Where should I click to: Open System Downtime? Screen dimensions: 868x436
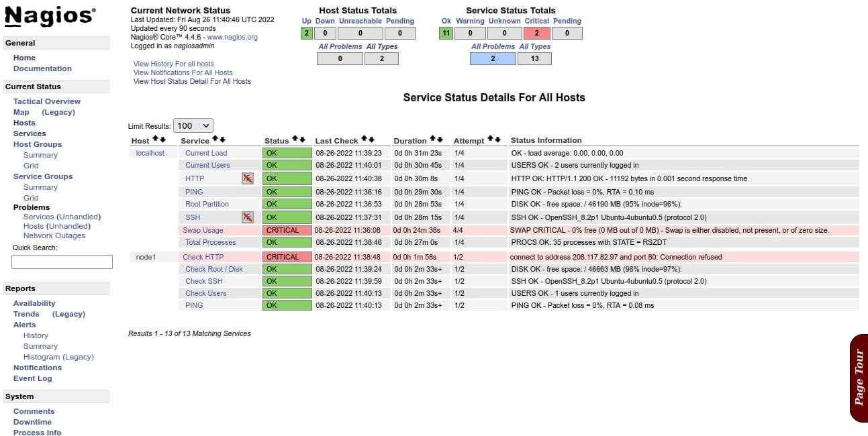pos(32,422)
